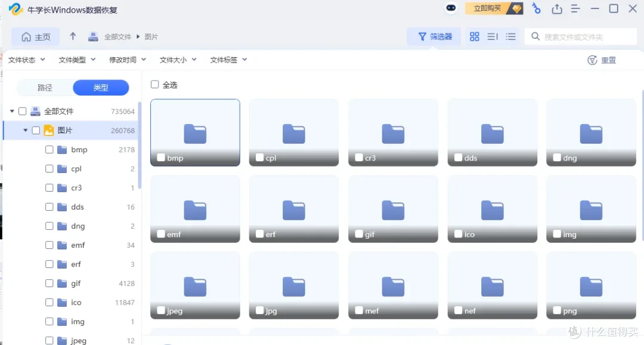Click the sidebar tree vertical scrollbar

click(x=140, y=145)
